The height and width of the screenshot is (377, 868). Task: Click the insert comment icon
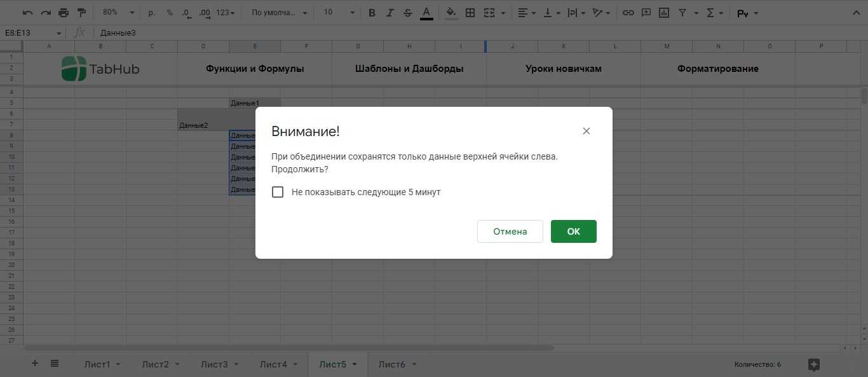tap(646, 13)
